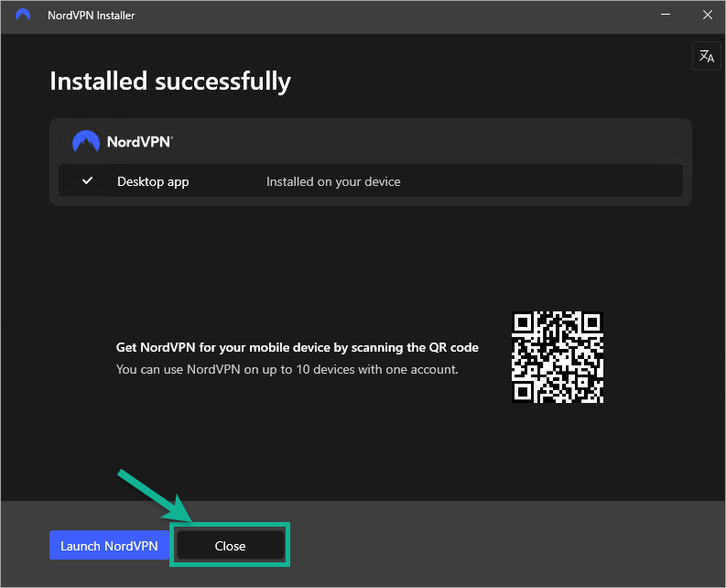The image size is (726, 588).
Task: Click the NordVPN mountain logo in card
Action: 86,142
